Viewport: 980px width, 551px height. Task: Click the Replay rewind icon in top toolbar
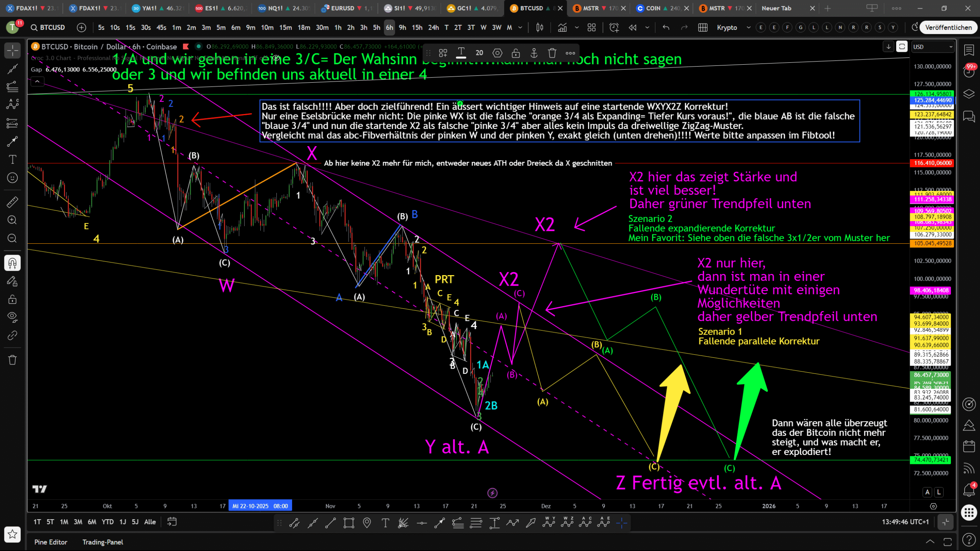point(632,27)
